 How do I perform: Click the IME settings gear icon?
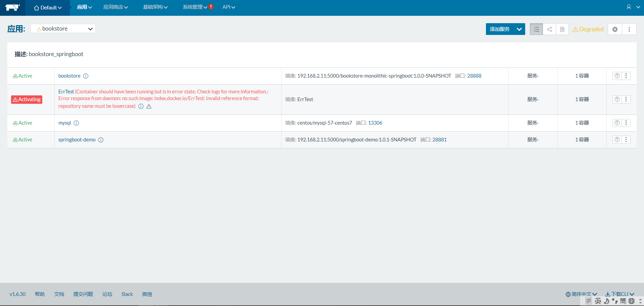pyautogui.click(x=632, y=301)
